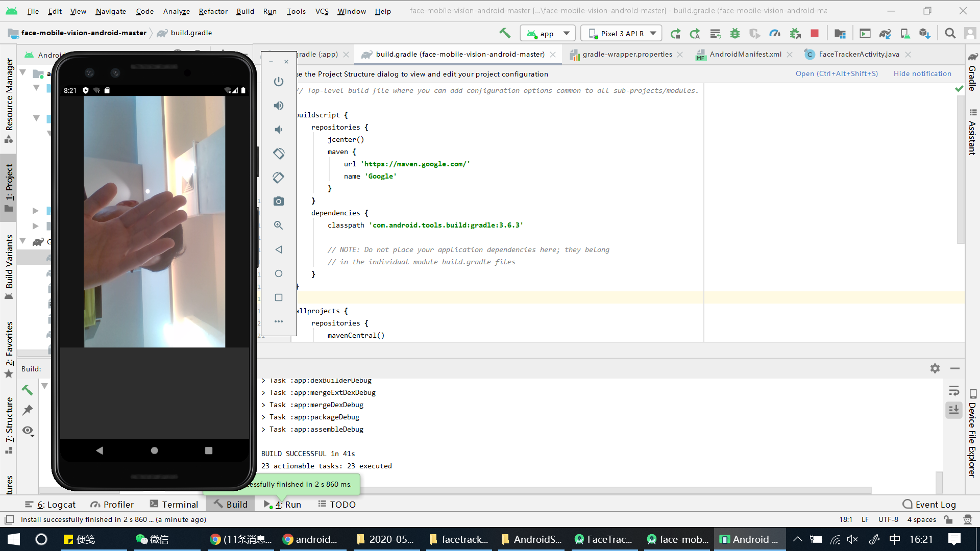Open the run configuration dropdown showing app
This screenshot has width=980, height=551.
tap(547, 33)
